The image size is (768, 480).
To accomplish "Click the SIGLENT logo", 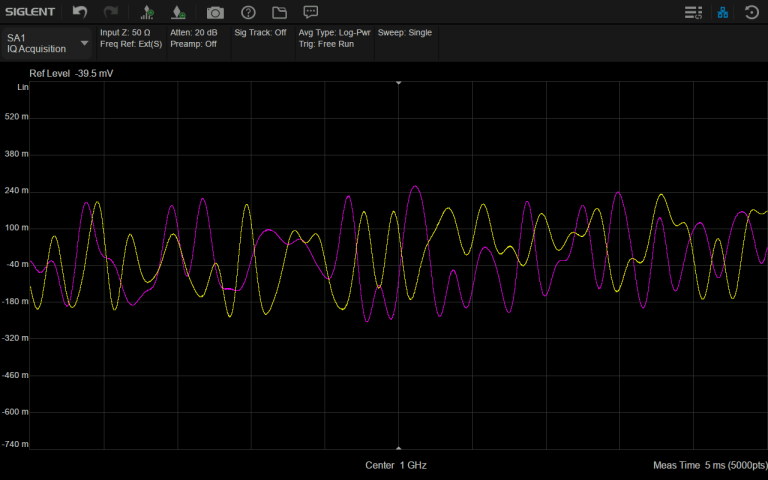I will coord(31,12).
